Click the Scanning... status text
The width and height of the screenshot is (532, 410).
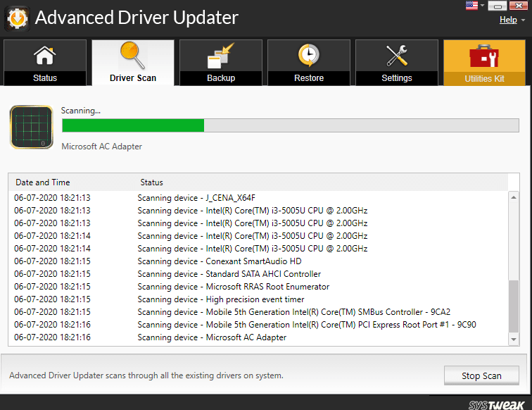click(x=81, y=111)
